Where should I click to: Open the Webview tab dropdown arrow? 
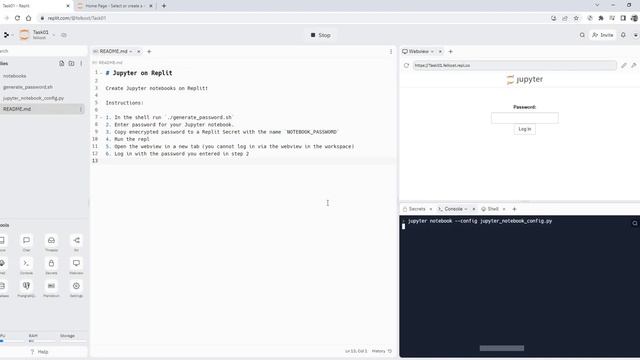[432, 51]
